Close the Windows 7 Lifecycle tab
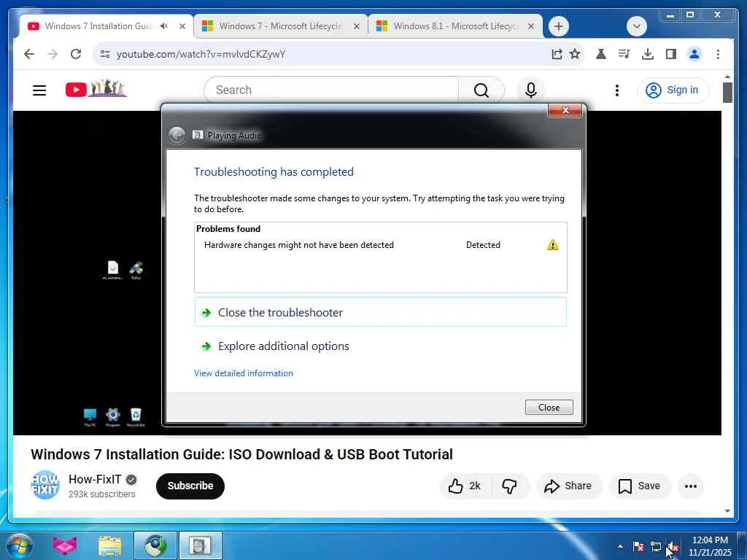 (356, 26)
